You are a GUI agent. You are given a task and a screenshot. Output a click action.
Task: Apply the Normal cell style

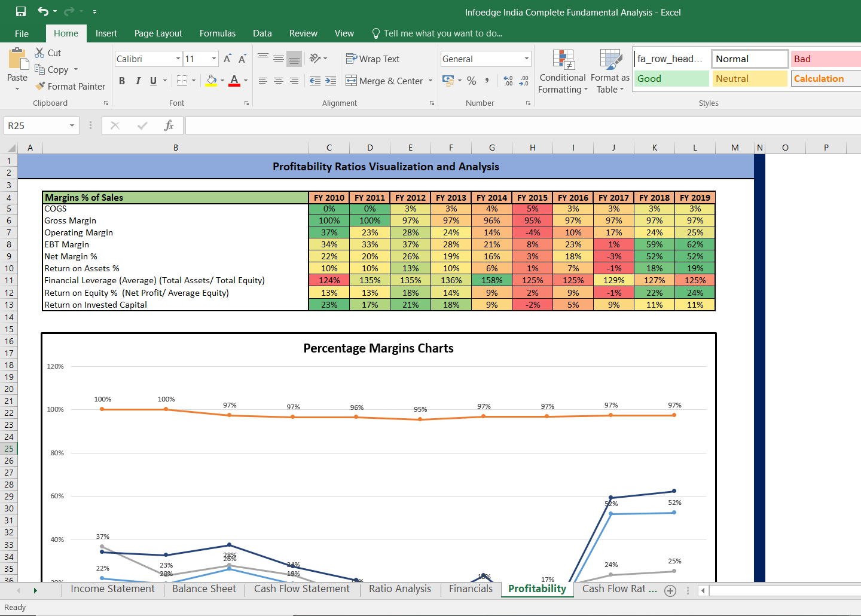coord(750,59)
